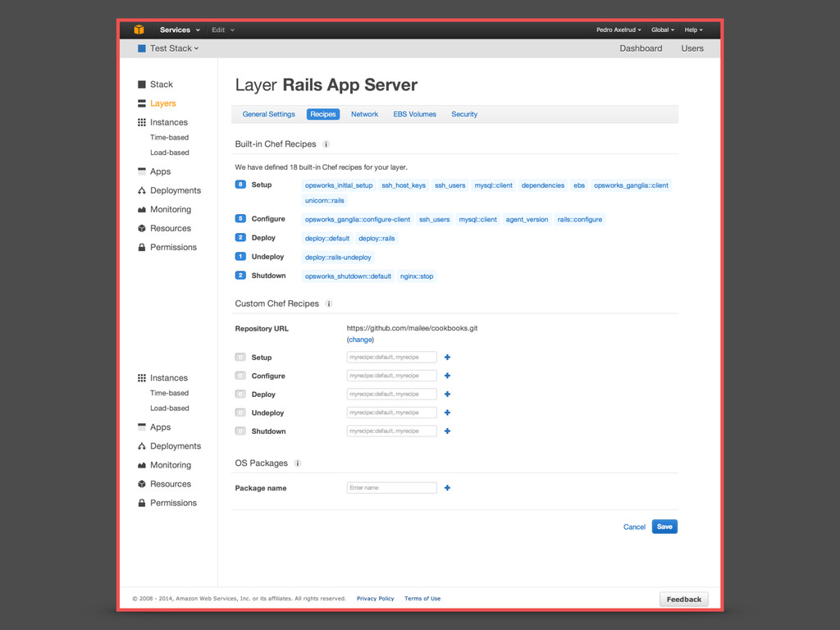840x630 pixels.
Task: Click the custom Configure recipes text field
Action: [x=391, y=376]
